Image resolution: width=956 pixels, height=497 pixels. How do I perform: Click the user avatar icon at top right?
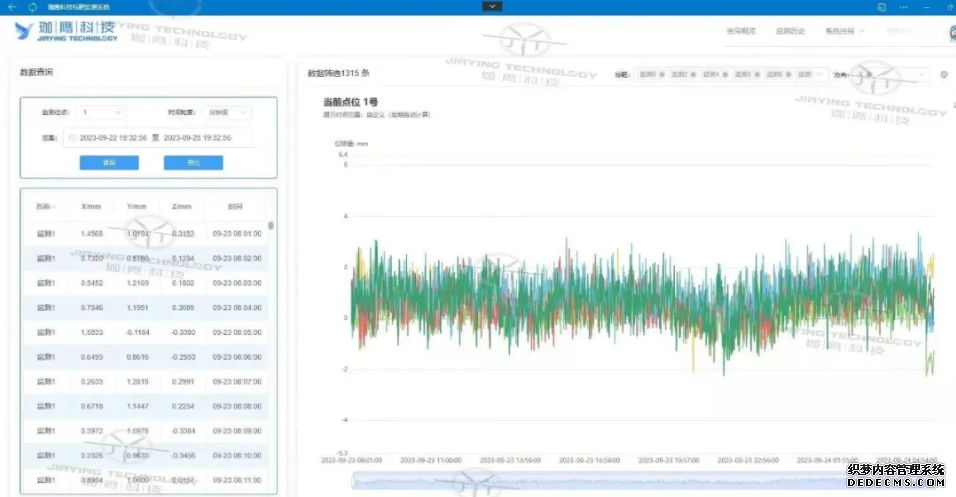point(952,32)
